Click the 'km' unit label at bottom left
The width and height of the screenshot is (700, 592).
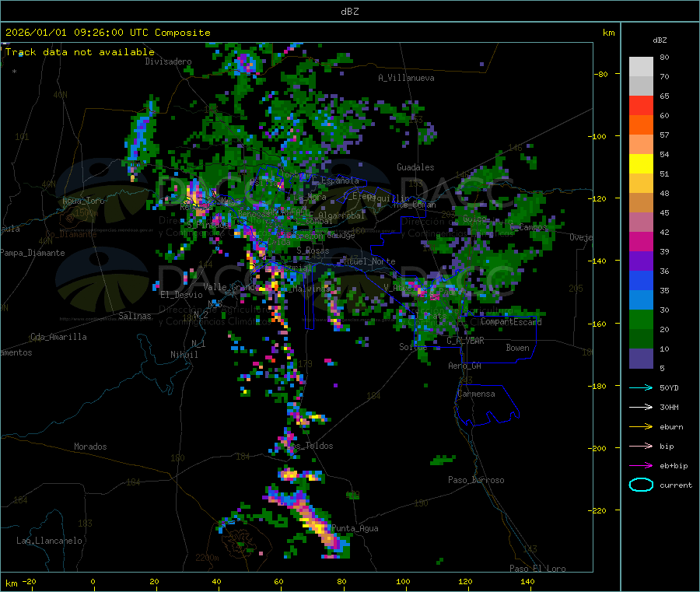pos(12,583)
